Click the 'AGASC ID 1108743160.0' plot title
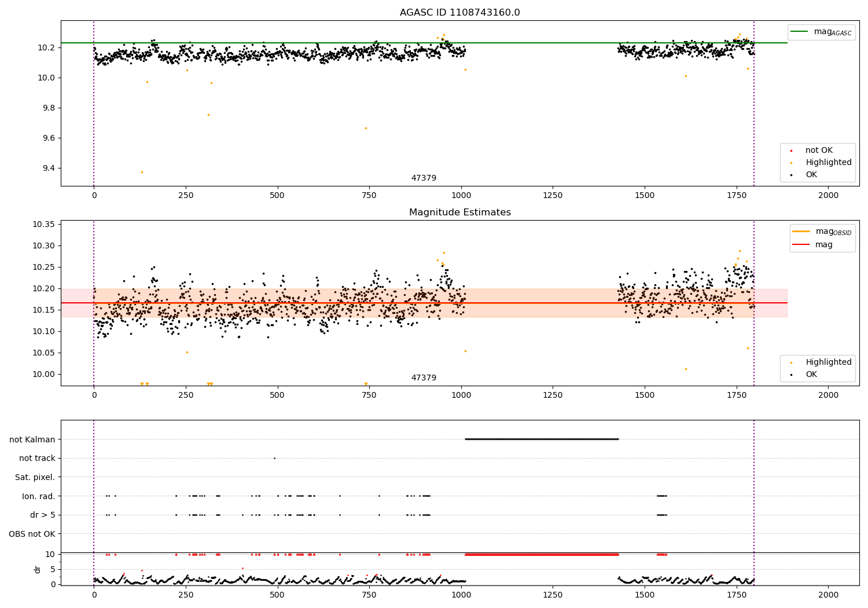This screenshot has height=608, width=868. tap(459, 13)
